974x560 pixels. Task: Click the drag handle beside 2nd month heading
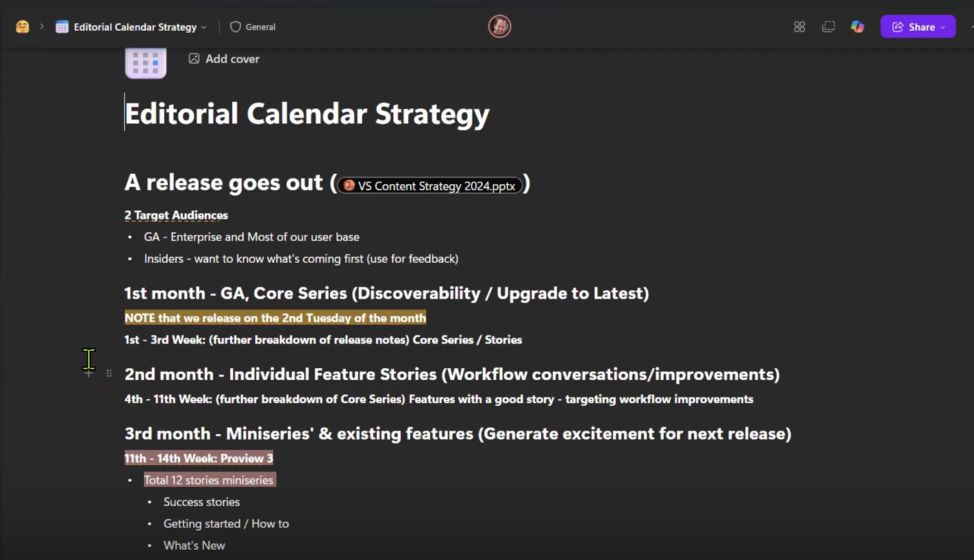pyautogui.click(x=109, y=373)
